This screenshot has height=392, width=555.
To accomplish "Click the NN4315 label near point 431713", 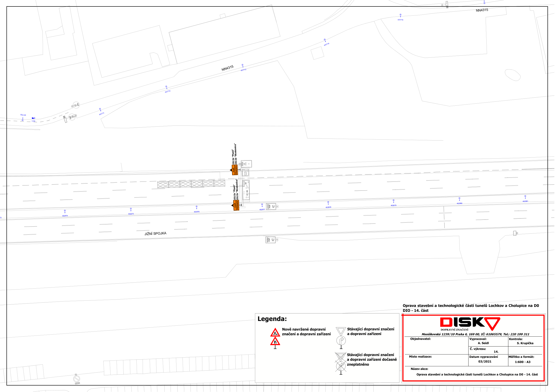I will tap(227, 68).
